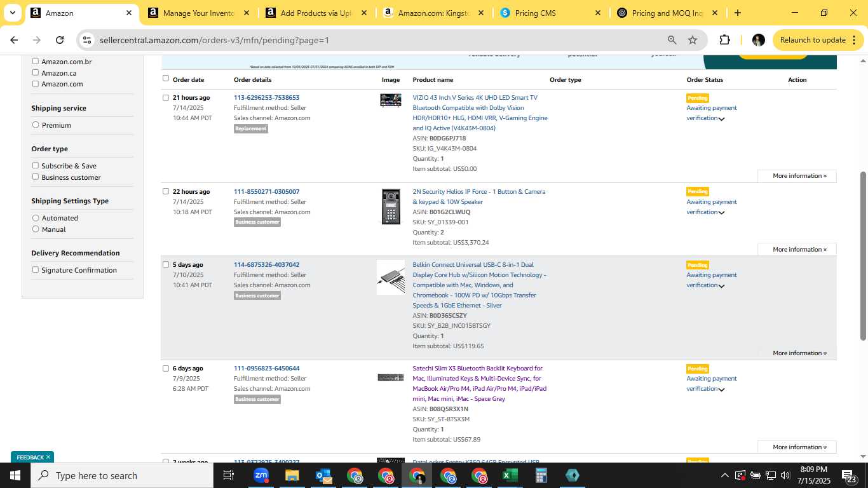Open Excel from taskbar

pyautogui.click(x=510, y=475)
